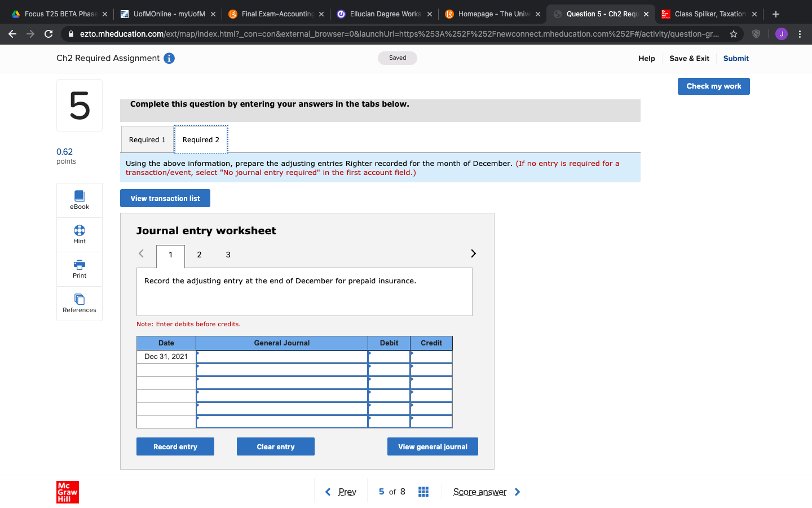The image size is (812, 508).
Task: Close the Ellucian Degree Works tab
Action: click(430, 14)
